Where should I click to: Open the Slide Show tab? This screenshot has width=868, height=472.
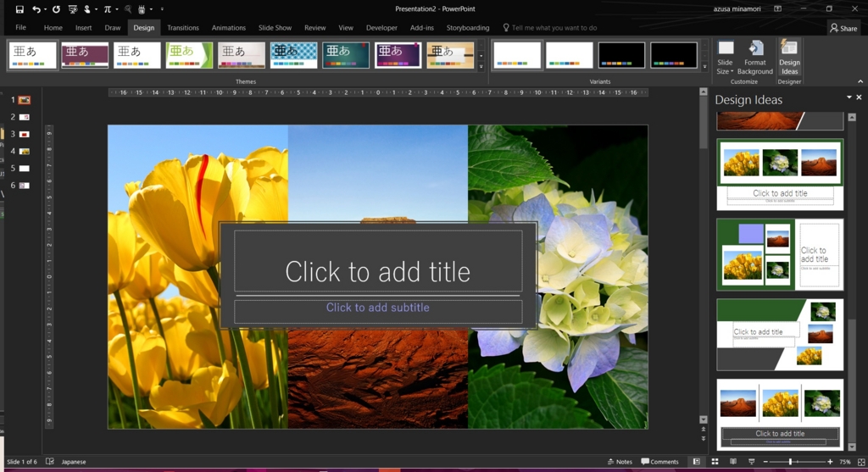coord(275,28)
